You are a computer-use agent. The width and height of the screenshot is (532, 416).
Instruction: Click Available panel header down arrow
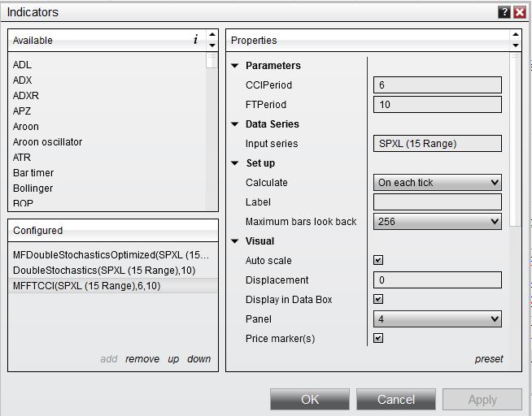[x=212, y=45]
